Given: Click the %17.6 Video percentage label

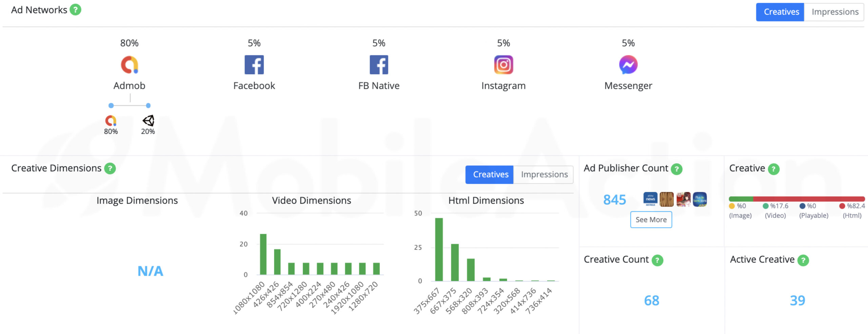Looking at the screenshot, I should [779, 206].
